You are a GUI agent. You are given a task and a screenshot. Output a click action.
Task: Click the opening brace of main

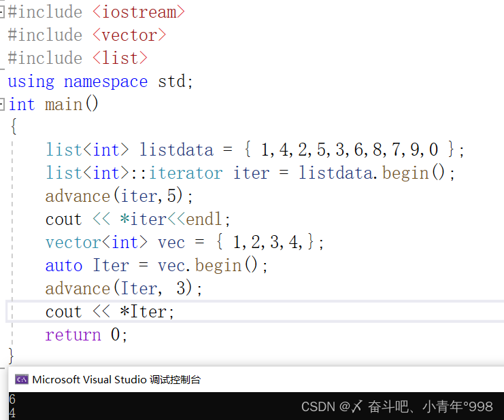14,126
